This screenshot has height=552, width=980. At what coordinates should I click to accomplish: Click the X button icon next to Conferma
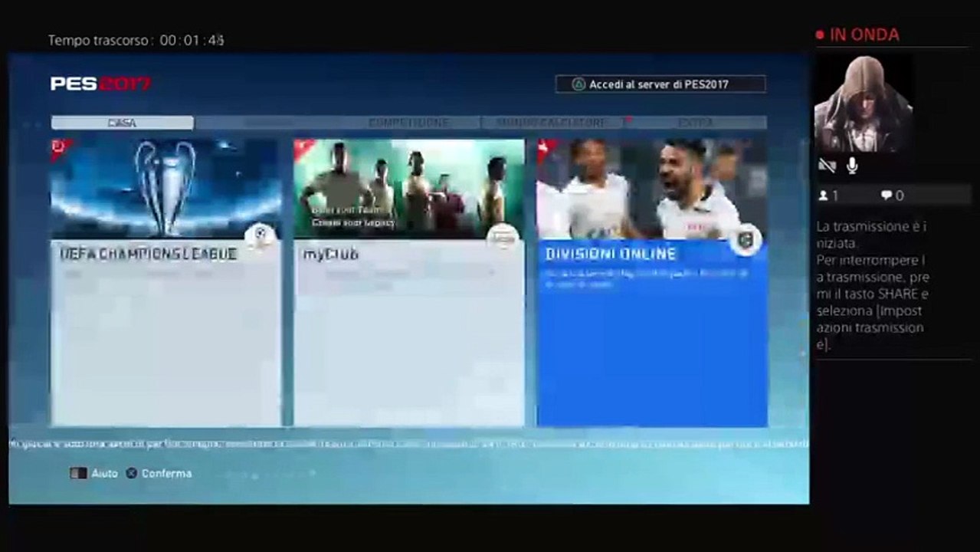click(132, 474)
